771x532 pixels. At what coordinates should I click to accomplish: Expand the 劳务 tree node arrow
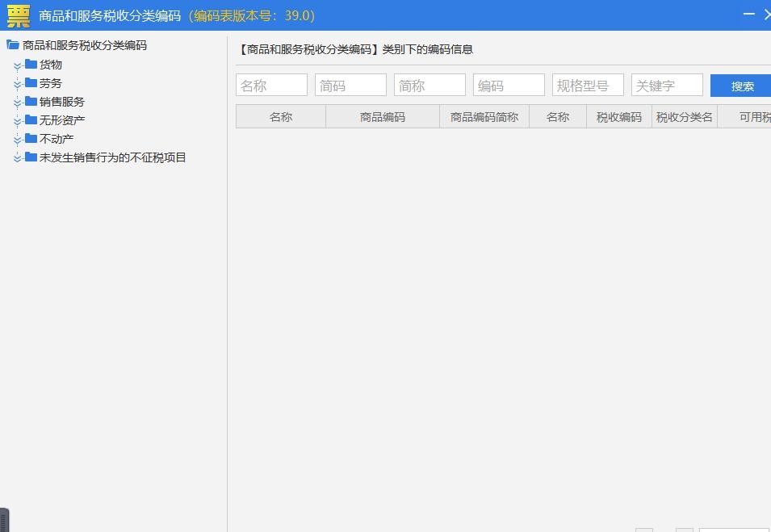coord(18,84)
